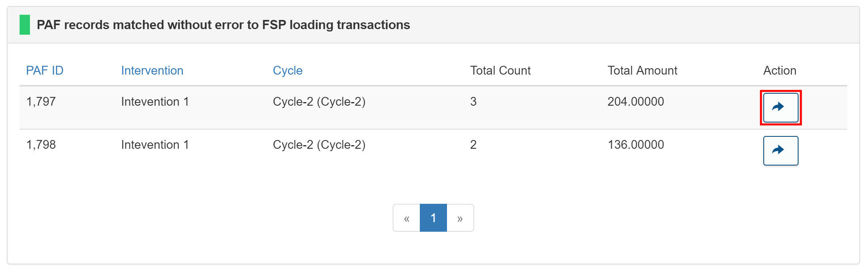
Task: Click the Total Amount column header
Action: coord(642,71)
